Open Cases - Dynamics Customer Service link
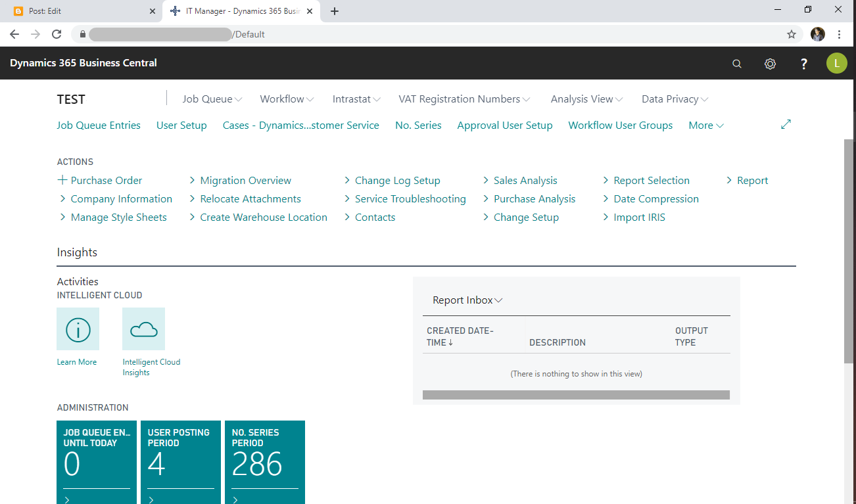The height and width of the screenshot is (504, 856). [x=301, y=126]
